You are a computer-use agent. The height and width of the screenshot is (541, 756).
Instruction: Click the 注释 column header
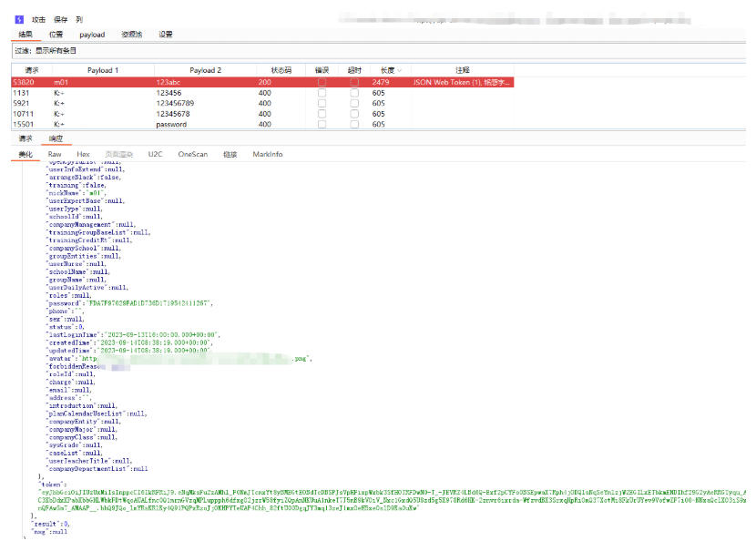[463, 70]
